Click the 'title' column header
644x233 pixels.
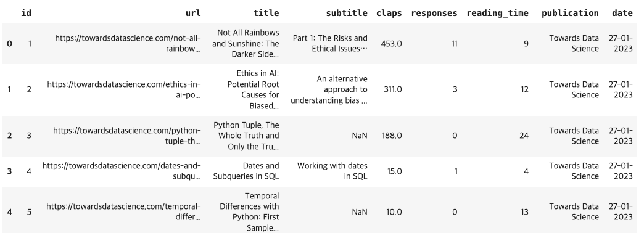pyautogui.click(x=266, y=13)
